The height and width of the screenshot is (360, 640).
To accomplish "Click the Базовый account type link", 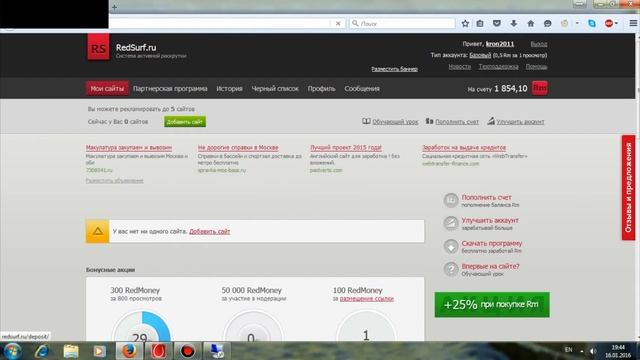I will pyautogui.click(x=480, y=55).
